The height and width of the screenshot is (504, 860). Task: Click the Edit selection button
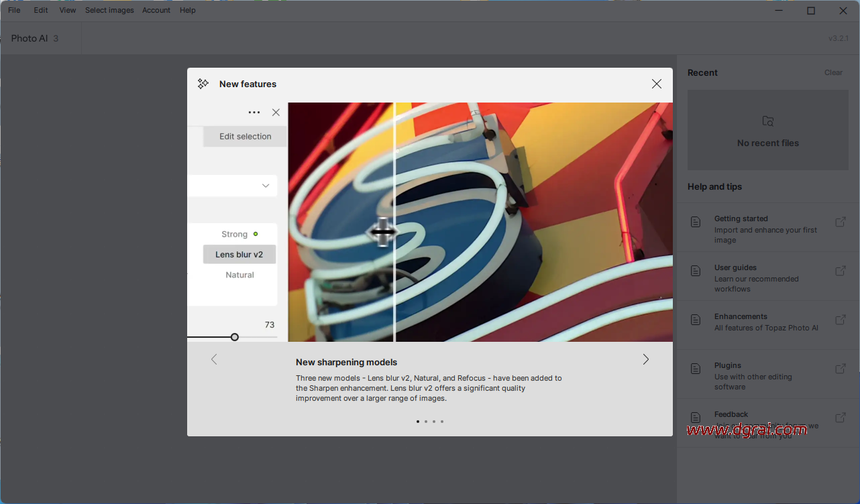click(245, 136)
